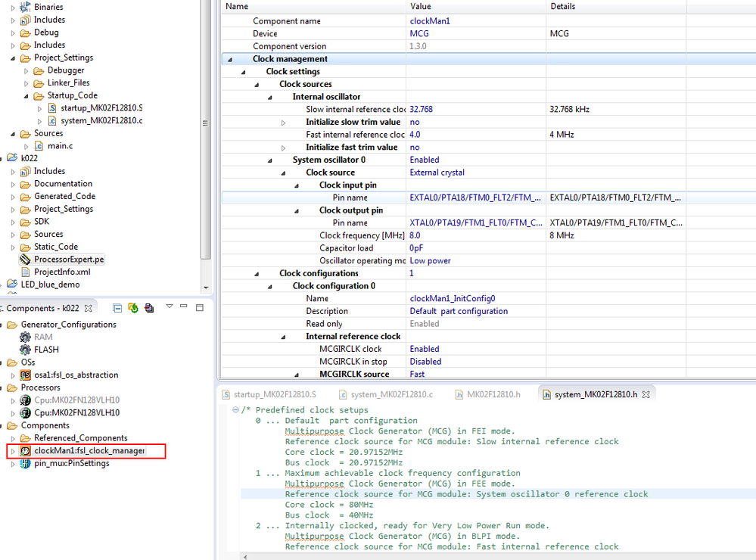Minimize the Components view panel

coord(184,306)
